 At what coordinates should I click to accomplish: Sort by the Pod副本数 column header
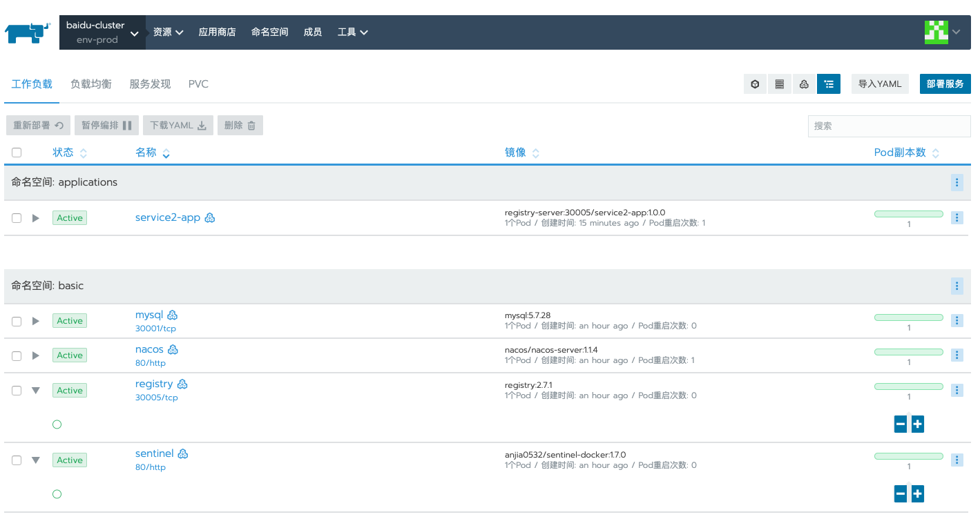[x=907, y=153]
